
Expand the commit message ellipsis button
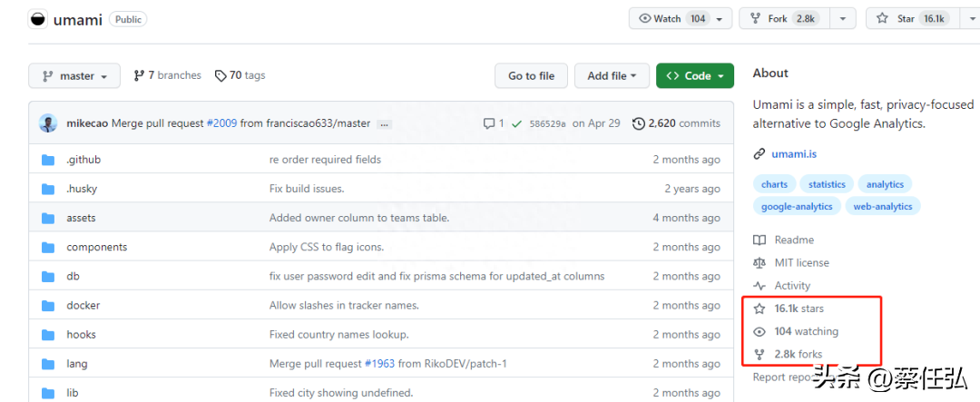pos(385,123)
